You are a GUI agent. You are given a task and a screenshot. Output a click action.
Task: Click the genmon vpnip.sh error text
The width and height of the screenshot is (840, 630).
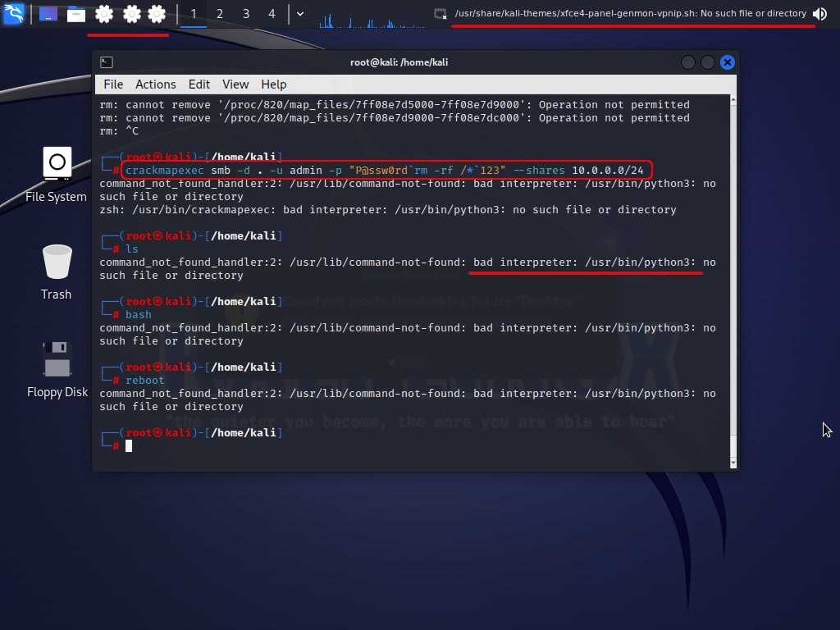pyautogui.click(x=631, y=13)
